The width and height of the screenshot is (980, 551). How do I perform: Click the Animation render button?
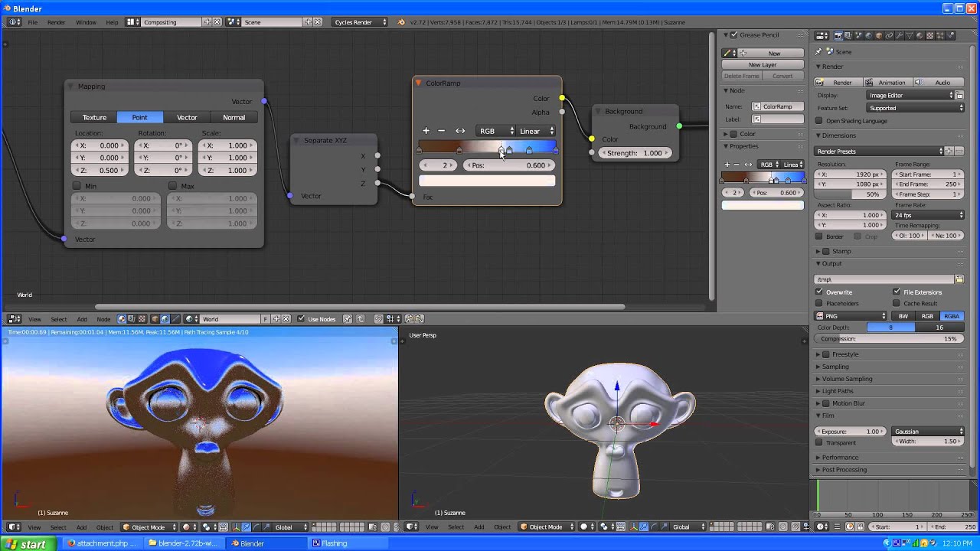click(887, 82)
